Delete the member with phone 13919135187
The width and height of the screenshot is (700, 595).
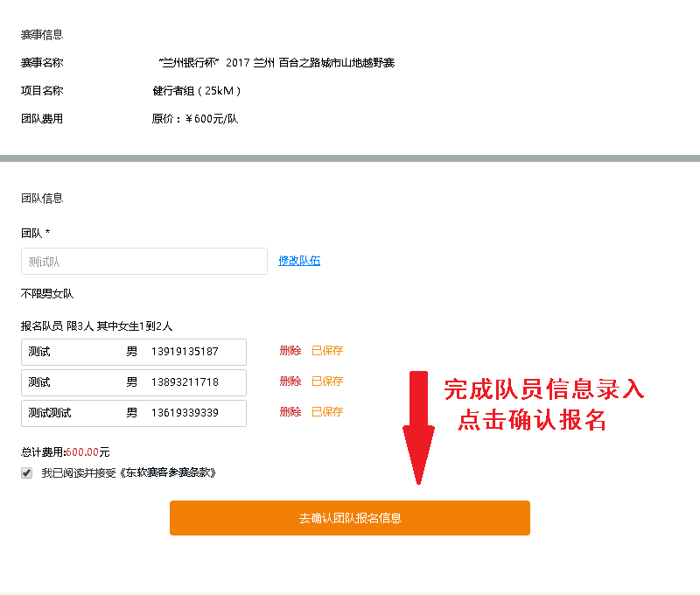point(290,351)
